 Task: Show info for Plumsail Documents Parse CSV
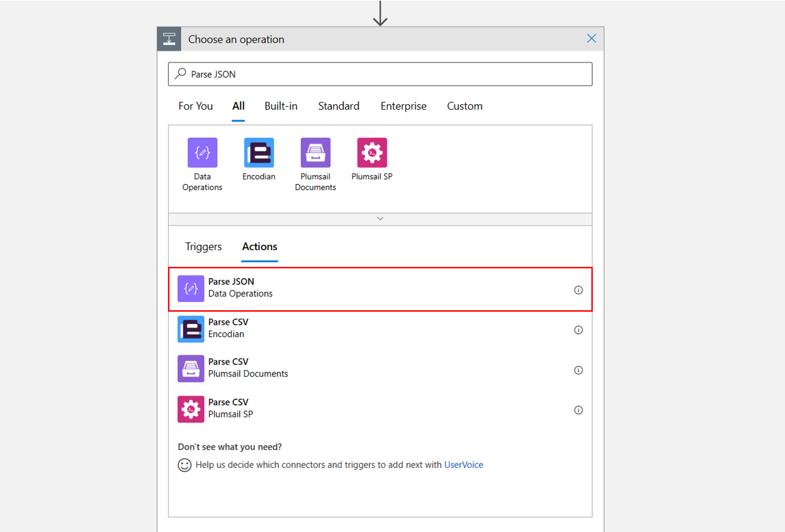coord(578,370)
